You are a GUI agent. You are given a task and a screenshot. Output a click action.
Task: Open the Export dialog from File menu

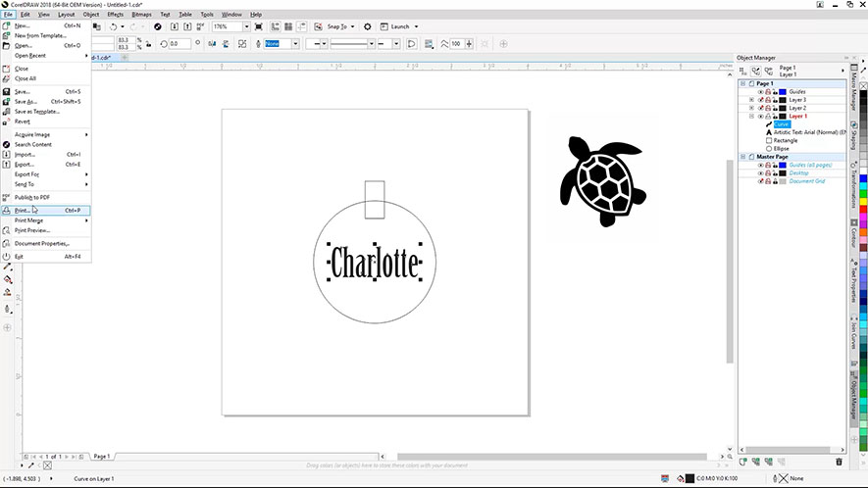tap(25, 165)
